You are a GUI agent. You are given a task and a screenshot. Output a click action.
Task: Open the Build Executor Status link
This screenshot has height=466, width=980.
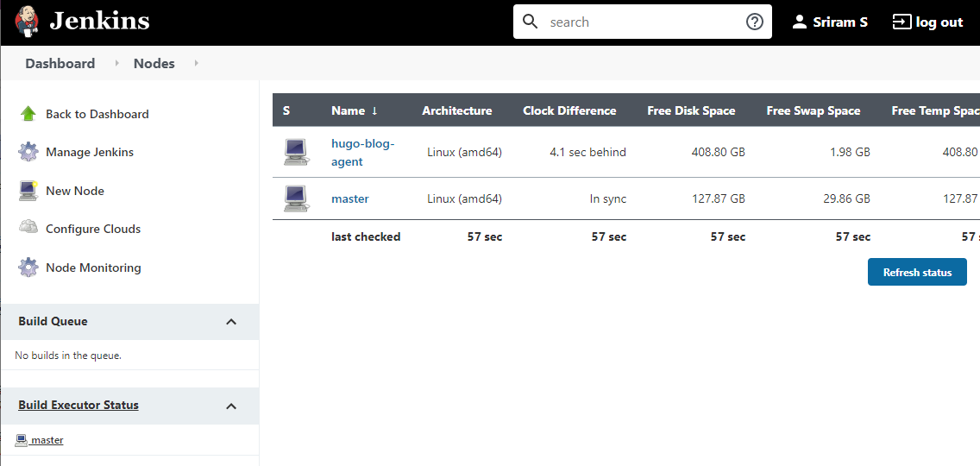[x=79, y=405]
